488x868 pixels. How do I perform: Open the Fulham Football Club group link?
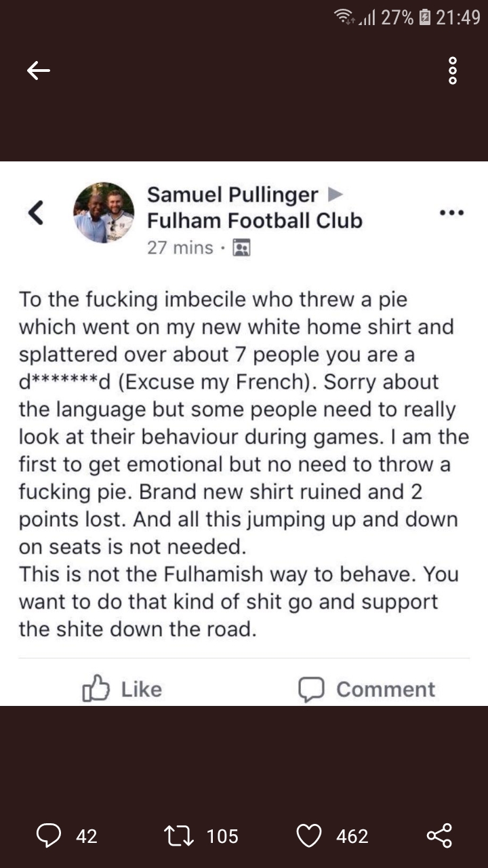pos(255,220)
